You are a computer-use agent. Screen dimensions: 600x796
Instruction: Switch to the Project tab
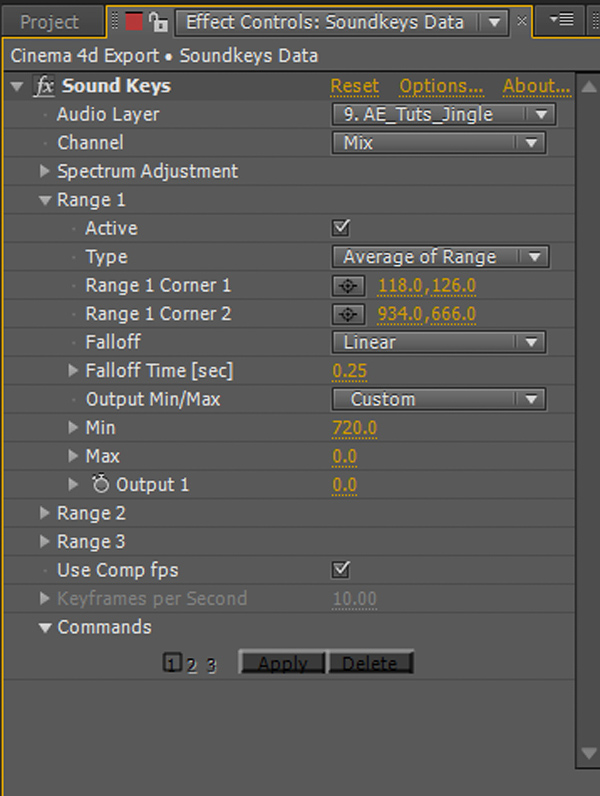click(49, 22)
